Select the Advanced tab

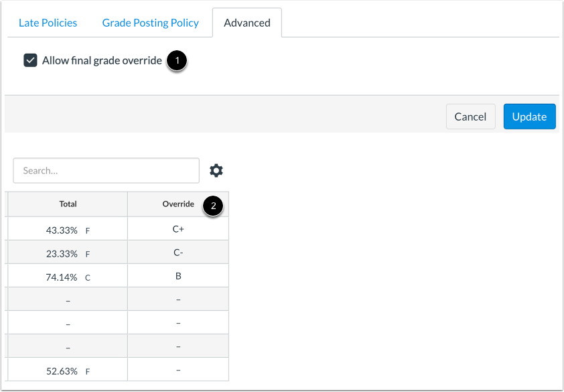[x=247, y=23]
